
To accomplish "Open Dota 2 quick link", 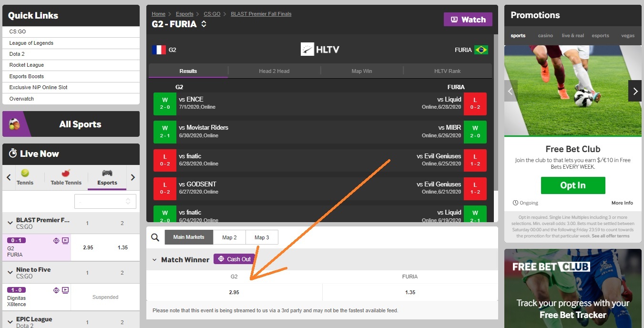I will pos(71,54).
